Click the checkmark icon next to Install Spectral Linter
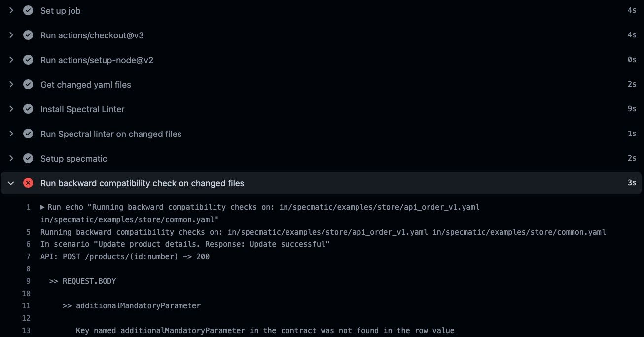The width and height of the screenshot is (644, 337). click(x=28, y=109)
